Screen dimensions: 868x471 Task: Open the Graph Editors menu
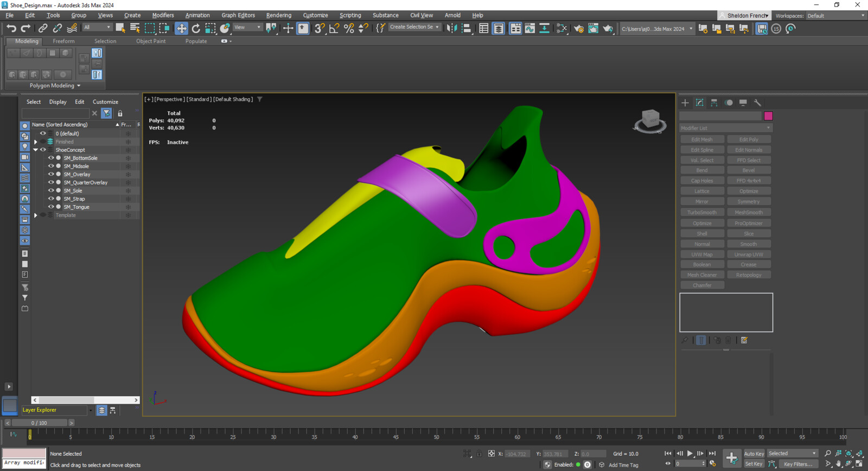[238, 15]
